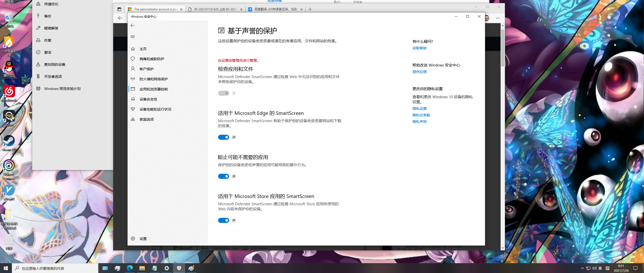Open 回收站 desktop icon
Screen dimensions: 644x273
(9, 20)
